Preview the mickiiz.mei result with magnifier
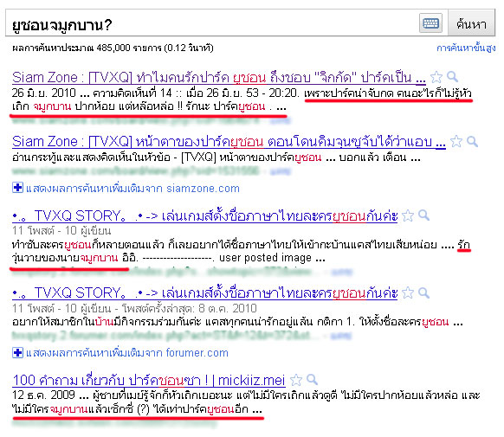The height and width of the screenshot is (437, 504). 312,380
